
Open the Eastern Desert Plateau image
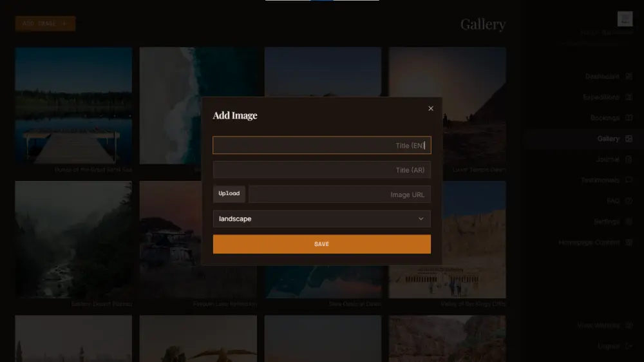click(x=73, y=240)
